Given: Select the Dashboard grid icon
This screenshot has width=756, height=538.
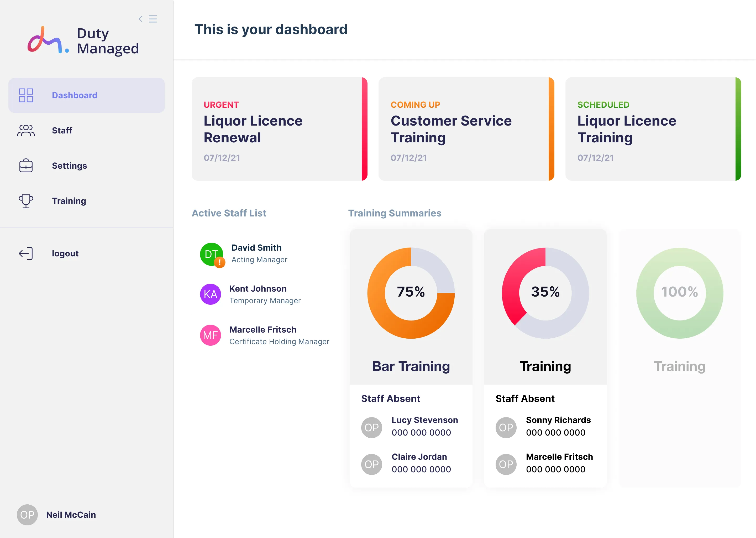Looking at the screenshot, I should (x=26, y=95).
